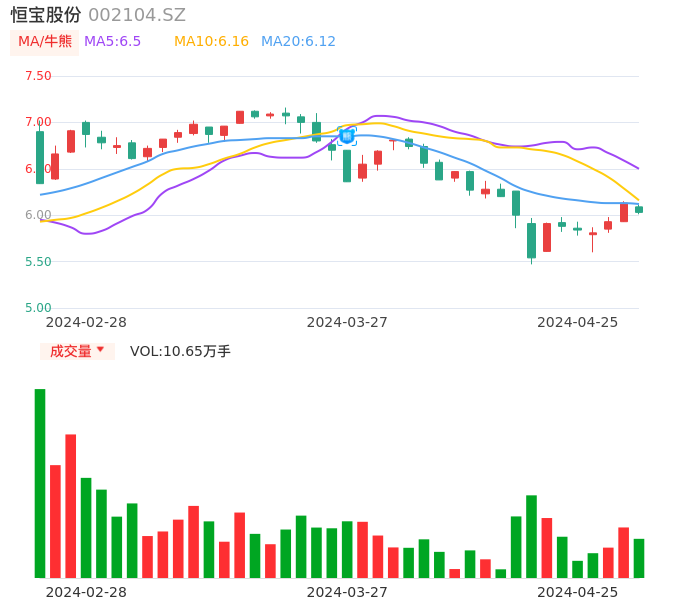
Task: Click the 5.50 price axis label
Action: [37, 262]
